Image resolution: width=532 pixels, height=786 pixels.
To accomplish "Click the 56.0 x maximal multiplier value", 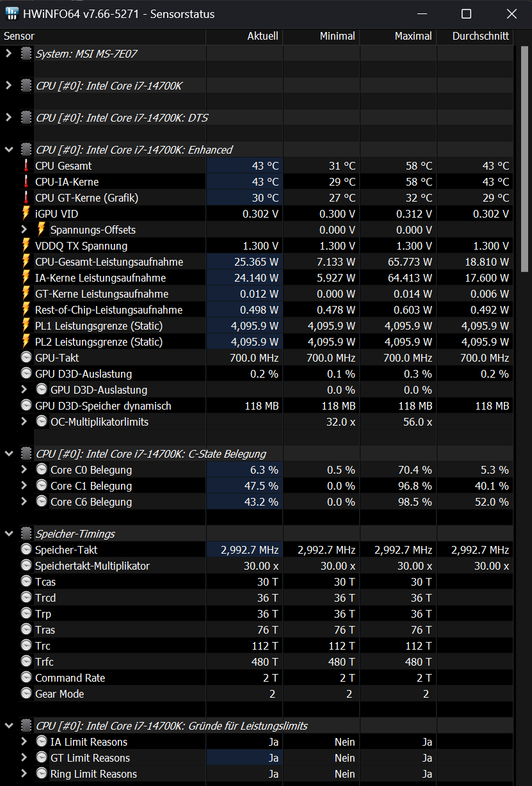I will point(417,422).
